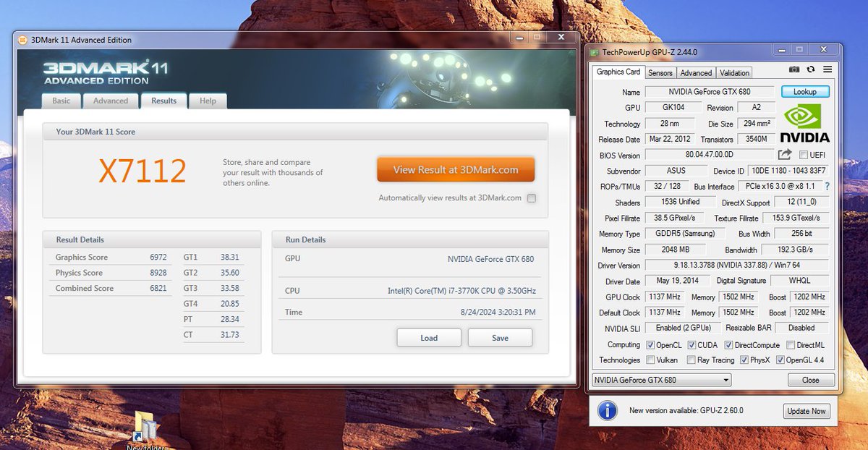Click the Shaders 1536 Unified field

click(681, 202)
